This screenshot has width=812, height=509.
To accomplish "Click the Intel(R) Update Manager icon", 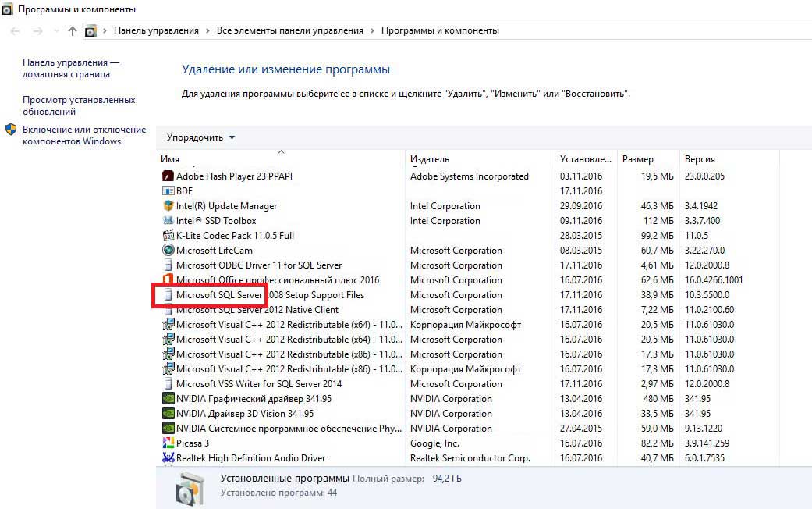I will [168, 206].
